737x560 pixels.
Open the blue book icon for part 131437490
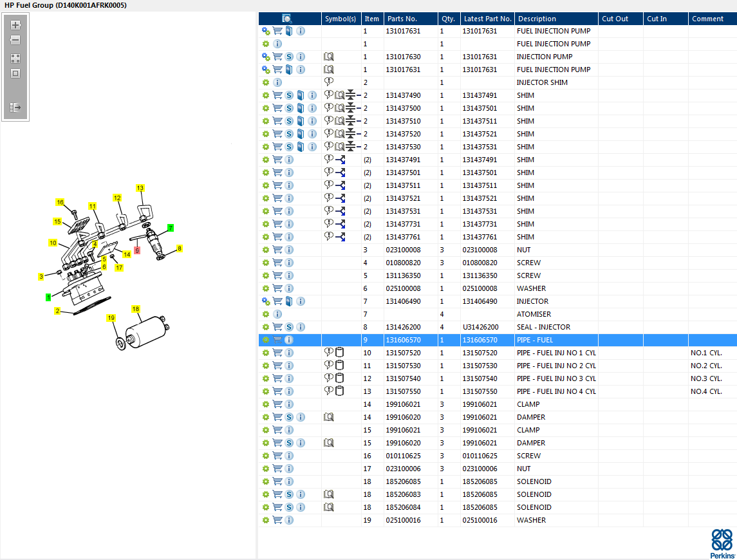coord(301,95)
